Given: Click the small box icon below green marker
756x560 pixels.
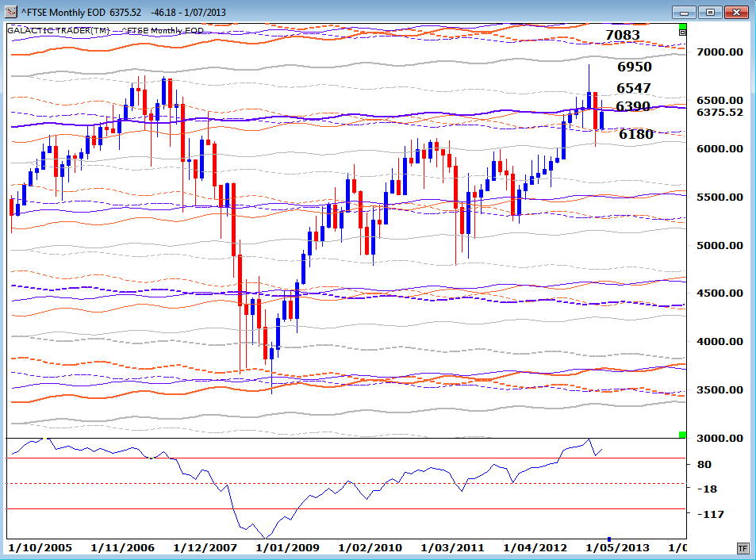Looking at the screenshot, I should tap(682, 33).
